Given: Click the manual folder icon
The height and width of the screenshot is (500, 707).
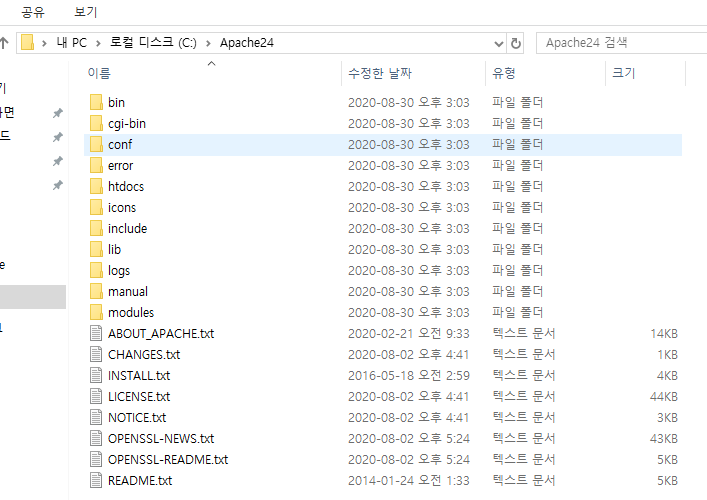Looking at the screenshot, I should pos(96,291).
